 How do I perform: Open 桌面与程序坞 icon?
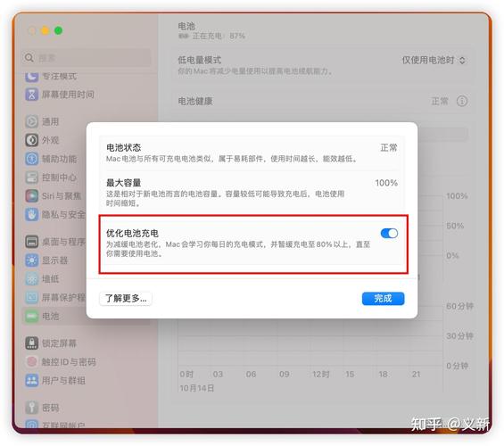coord(32,242)
